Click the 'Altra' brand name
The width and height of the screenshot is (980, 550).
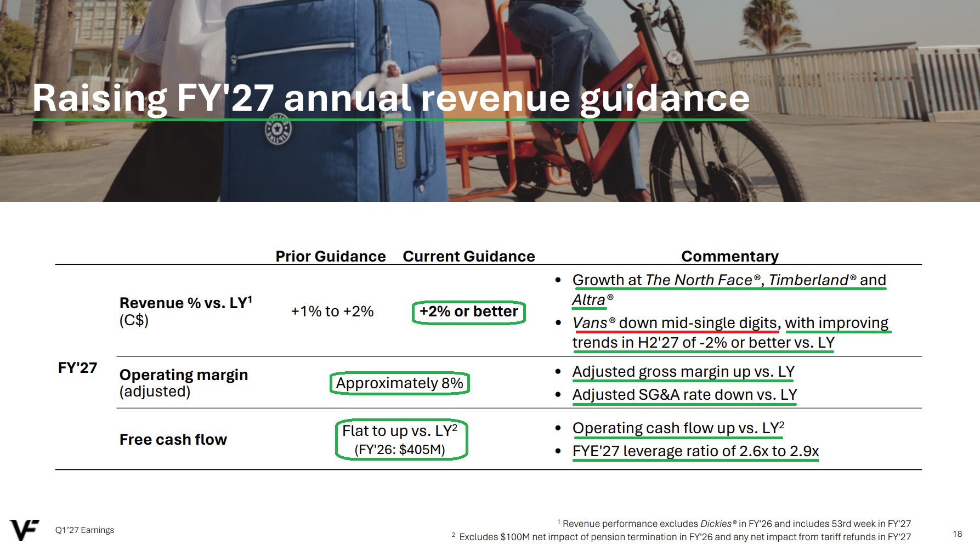tap(593, 300)
